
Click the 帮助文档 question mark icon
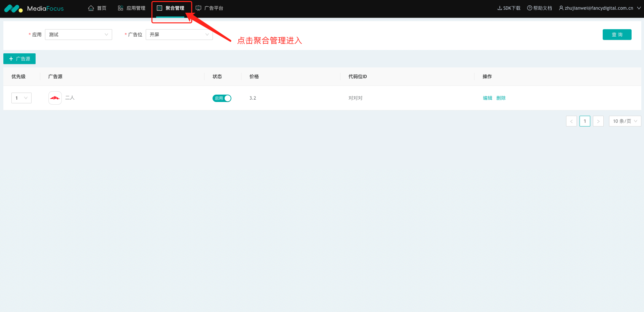530,8
